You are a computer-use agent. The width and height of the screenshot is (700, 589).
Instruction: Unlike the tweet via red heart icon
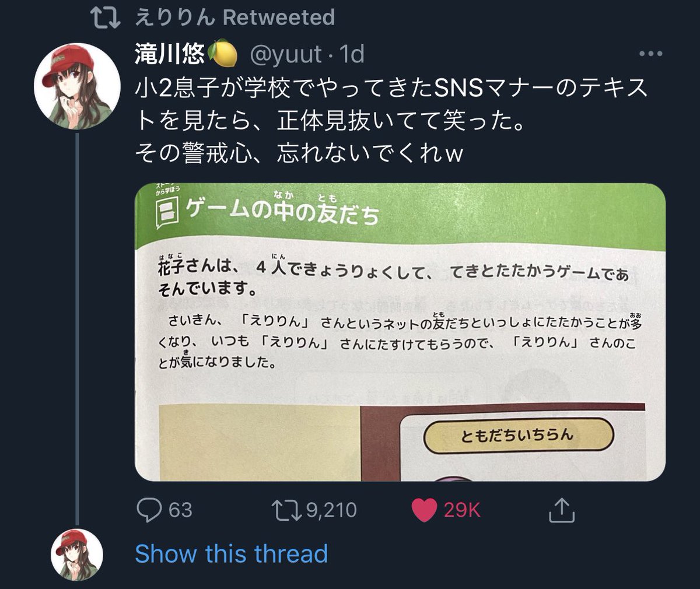(x=424, y=510)
